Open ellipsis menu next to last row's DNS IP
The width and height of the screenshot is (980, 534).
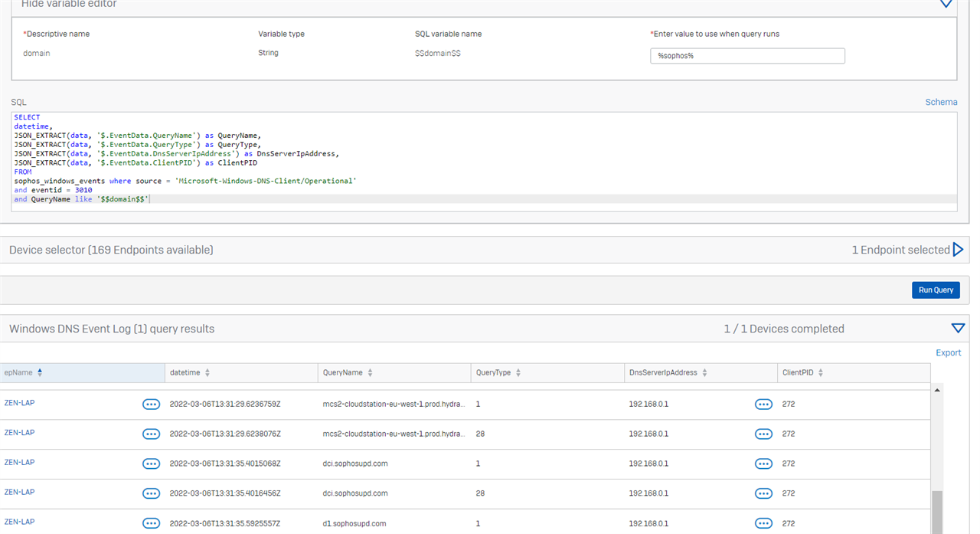[763, 523]
